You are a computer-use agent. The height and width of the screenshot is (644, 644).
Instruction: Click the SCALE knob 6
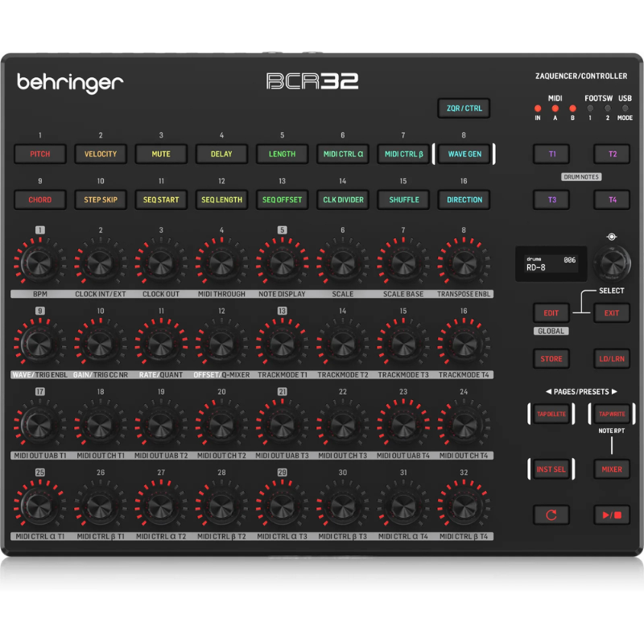[342, 262]
